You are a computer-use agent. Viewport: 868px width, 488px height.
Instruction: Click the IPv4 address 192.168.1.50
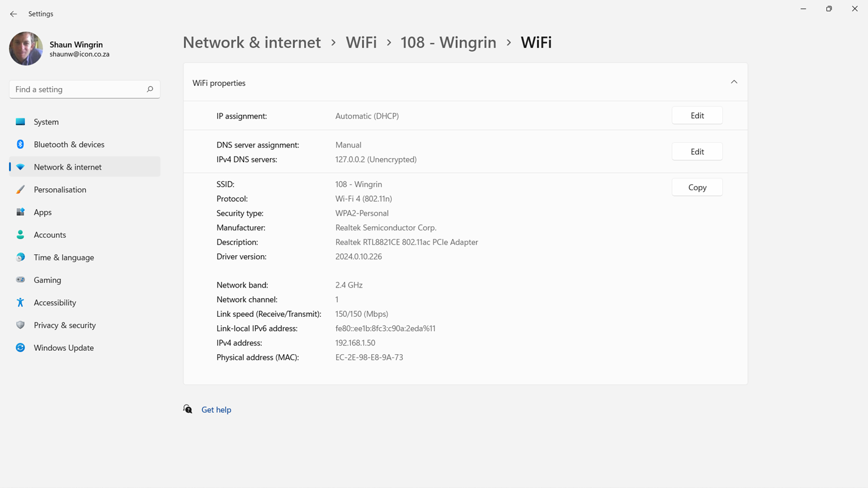tap(355, 343)
